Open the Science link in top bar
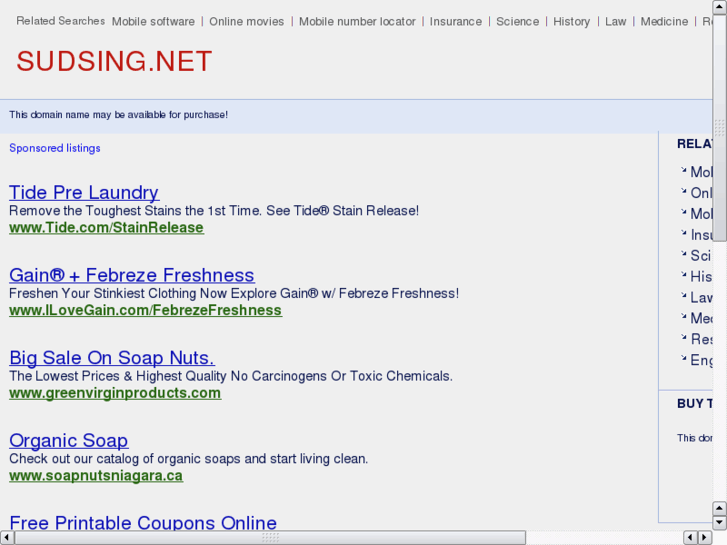727x545 pixels. pyautogui.click(x=517, y=22)
